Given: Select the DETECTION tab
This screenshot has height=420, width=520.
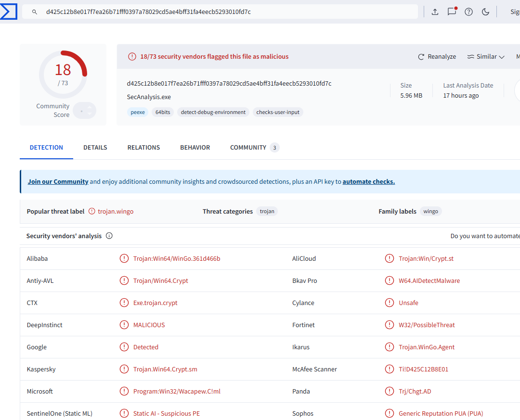Looking at the screenshot, I should (x=46, y=148).
